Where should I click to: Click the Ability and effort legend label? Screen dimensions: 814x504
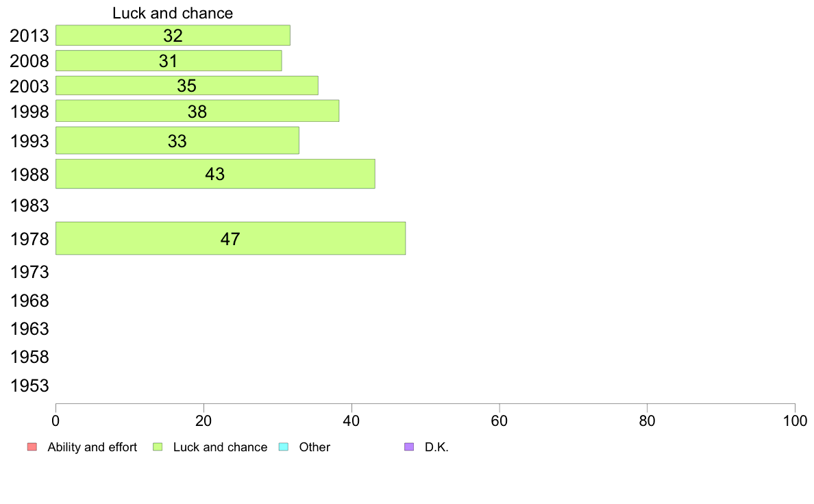tap(92, 447)
